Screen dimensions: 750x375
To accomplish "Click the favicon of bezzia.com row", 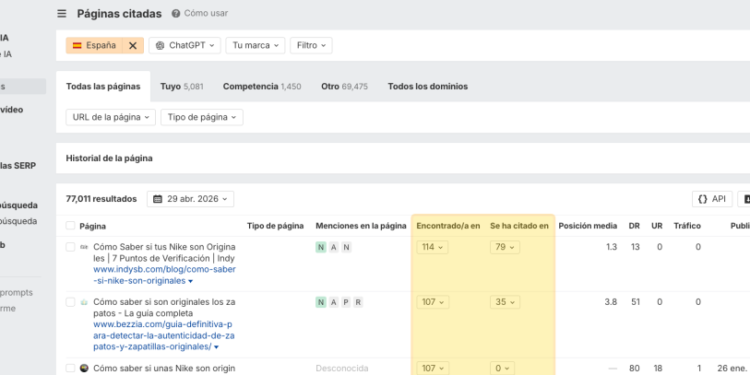I will 84,302.
